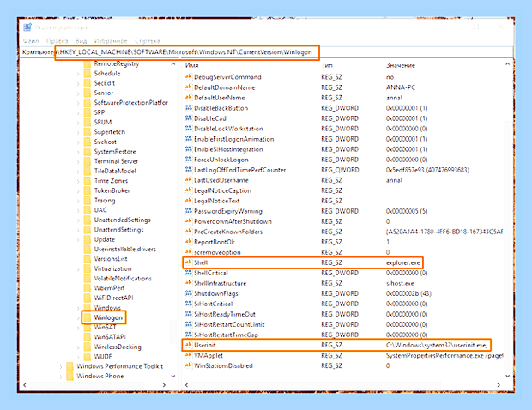Select the ShellInfrastructure value row
This screenshot has width=532, height=410.
point(343,283)
